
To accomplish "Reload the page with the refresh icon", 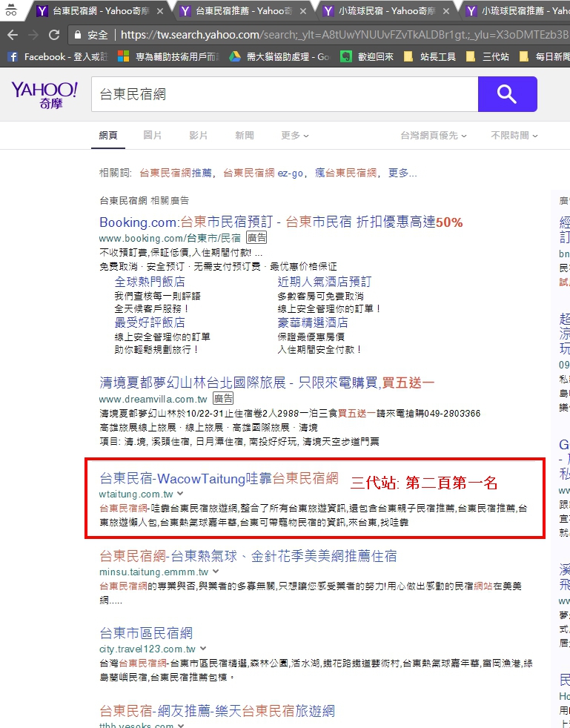I will 54,34.
